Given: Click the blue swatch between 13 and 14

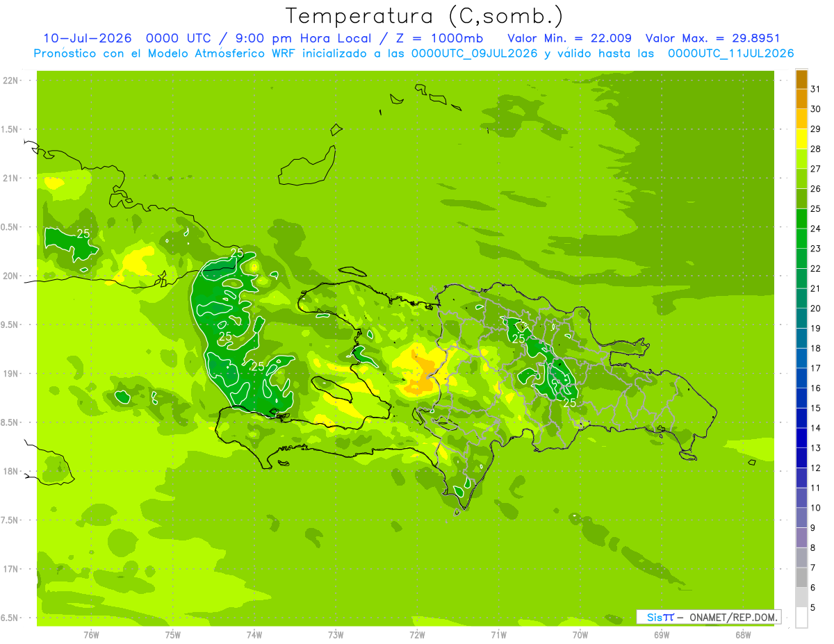Looking at the screenshot, I should point(801,438).
